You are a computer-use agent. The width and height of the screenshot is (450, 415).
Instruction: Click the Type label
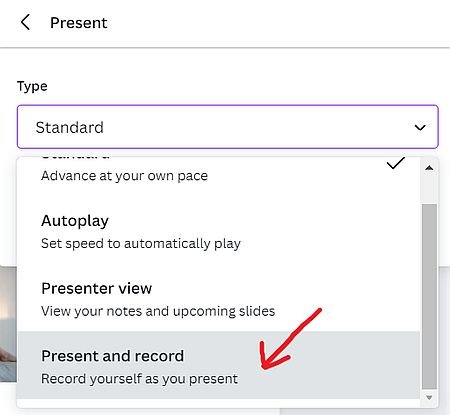tap(32, 87)
